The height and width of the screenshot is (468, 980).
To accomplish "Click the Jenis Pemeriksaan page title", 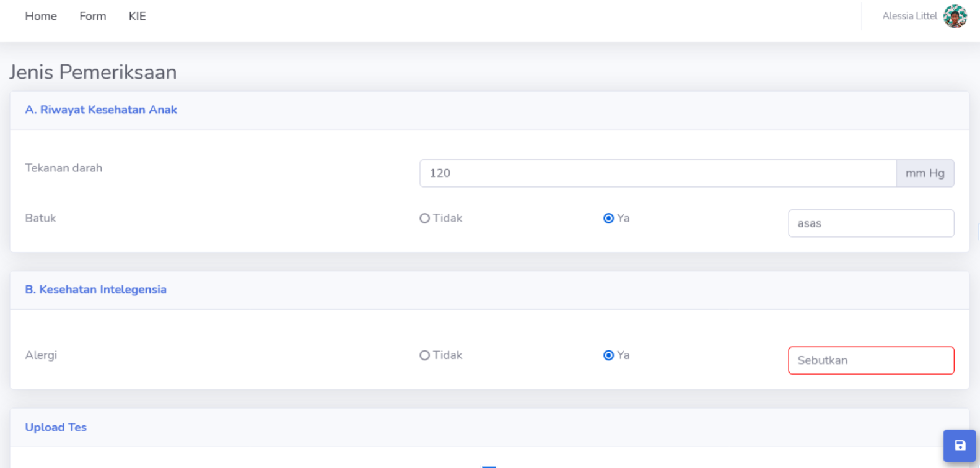I will point(93,72).
